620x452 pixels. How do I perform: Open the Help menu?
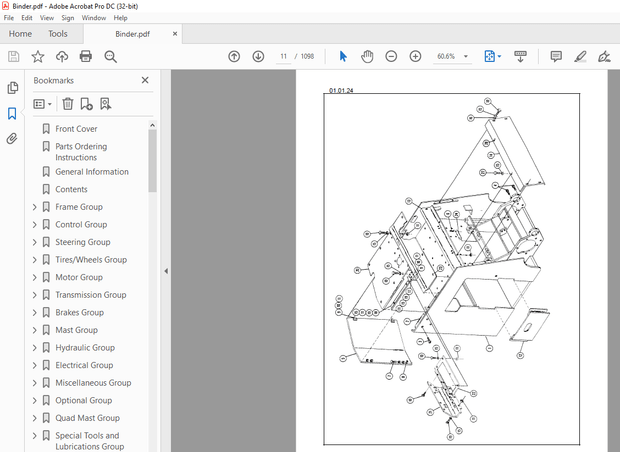point(120,18)
